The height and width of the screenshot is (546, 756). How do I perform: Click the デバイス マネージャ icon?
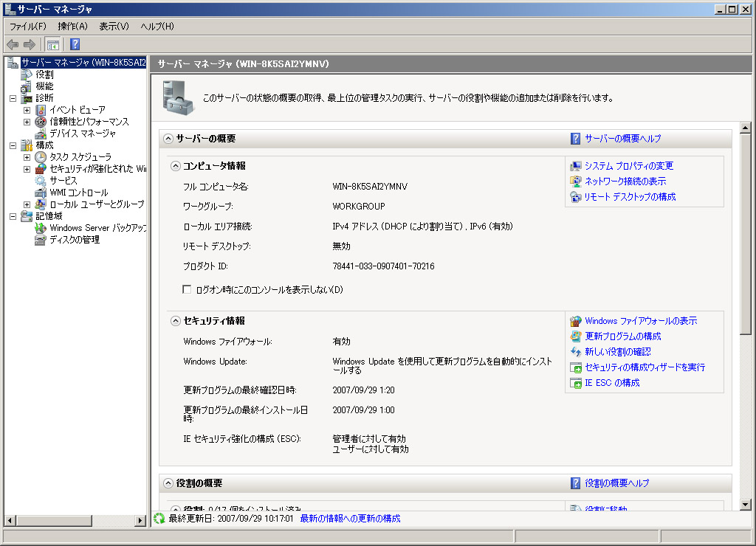(x=41, y=134)
